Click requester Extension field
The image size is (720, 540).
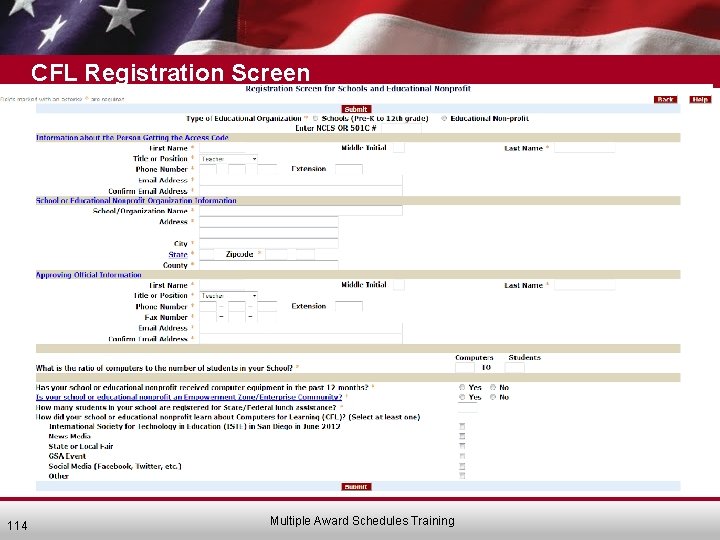pyautogui.click(x=349, y=169)
